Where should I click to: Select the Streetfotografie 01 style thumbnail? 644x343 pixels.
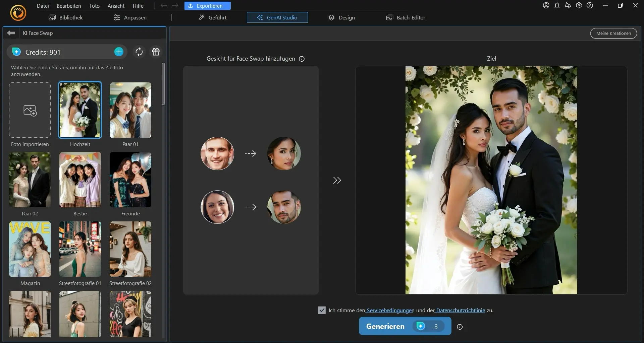(x=80, y=249)
